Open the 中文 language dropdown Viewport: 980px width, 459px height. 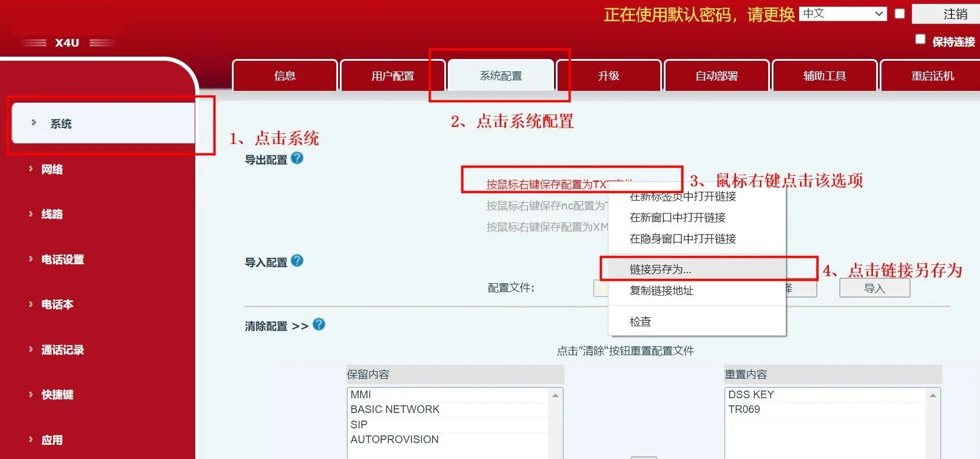[x=843, y=14]
